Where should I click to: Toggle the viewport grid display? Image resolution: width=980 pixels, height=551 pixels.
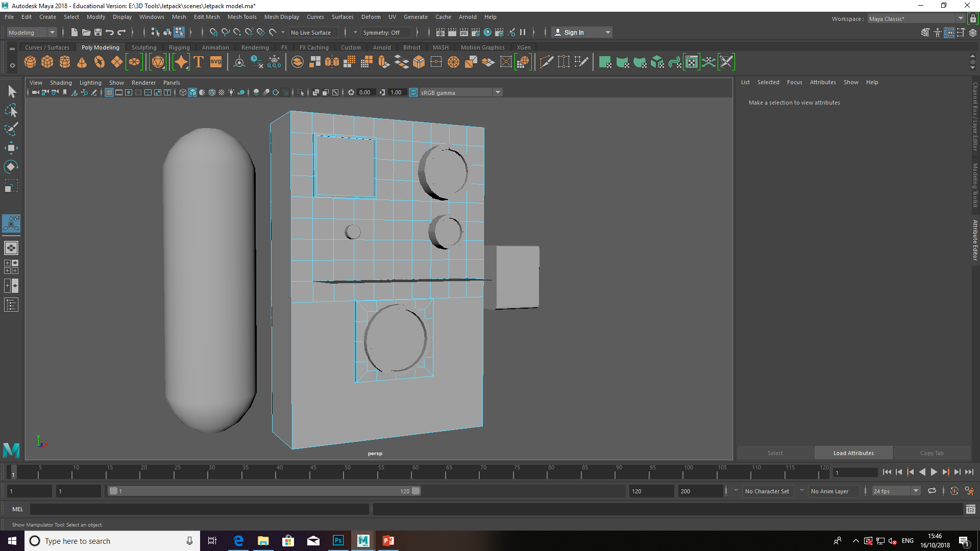point(109,92)
